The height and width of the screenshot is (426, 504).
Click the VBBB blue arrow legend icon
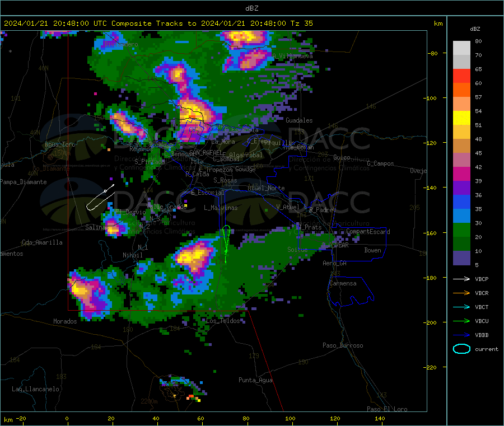pos(461,335)
